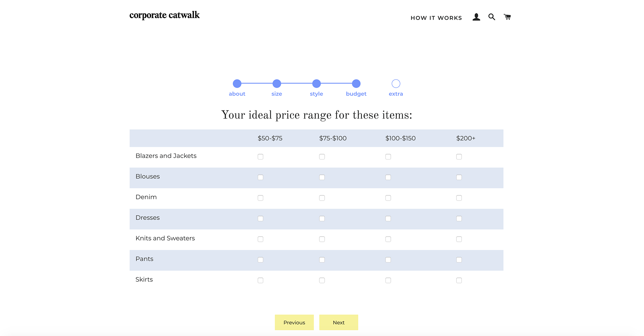
Task: Go to the about step circle
Action: tap(237, 84)
